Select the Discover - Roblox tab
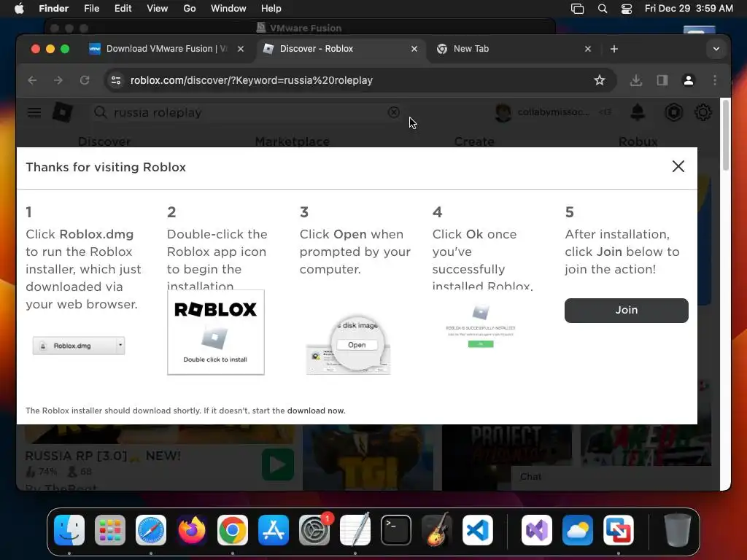The image size is (747, 560). point(339,49)
